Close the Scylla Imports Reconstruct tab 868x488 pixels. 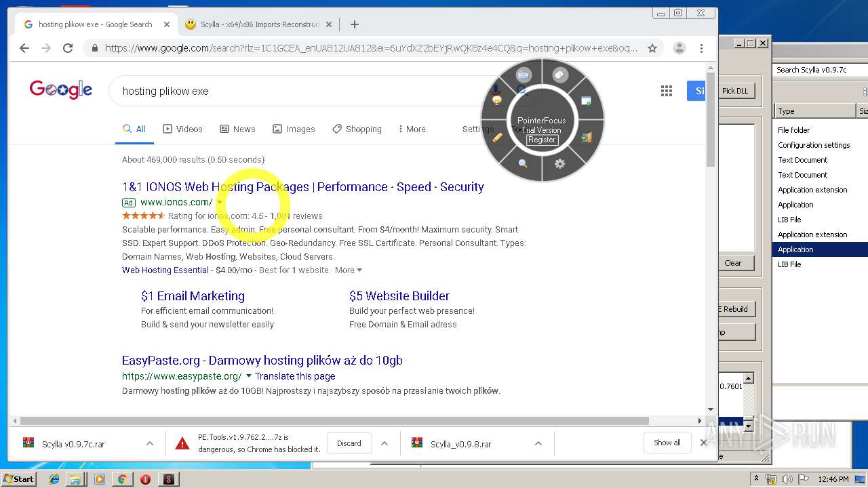(329, 24)
